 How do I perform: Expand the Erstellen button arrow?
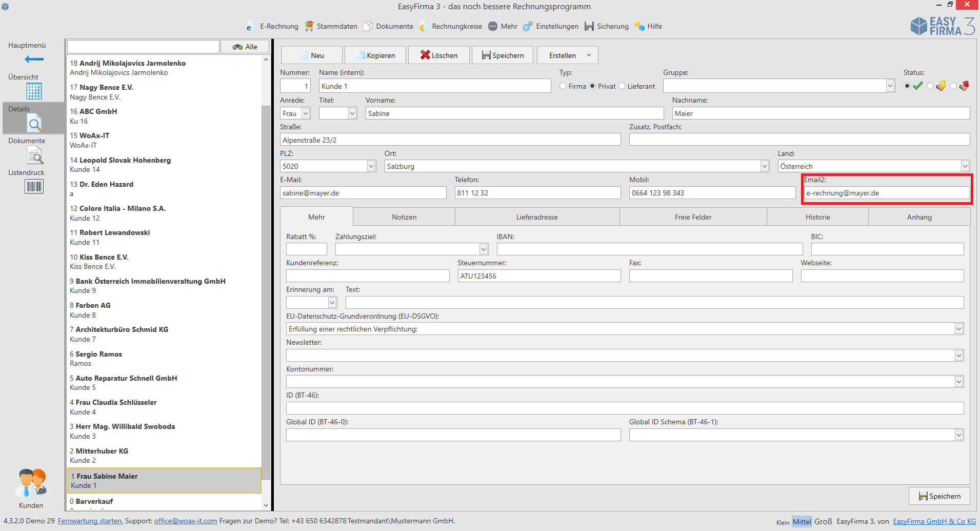click(x=589, y=55)
